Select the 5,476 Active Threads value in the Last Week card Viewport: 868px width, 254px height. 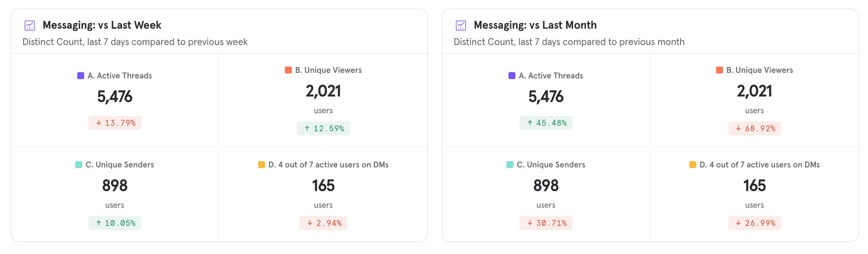tap(115, 96)
